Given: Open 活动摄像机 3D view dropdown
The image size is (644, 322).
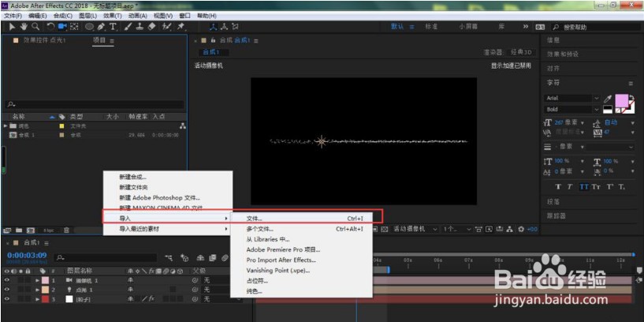Looking at the screenshot, I should pyautogui.click(x=415, y=229).
